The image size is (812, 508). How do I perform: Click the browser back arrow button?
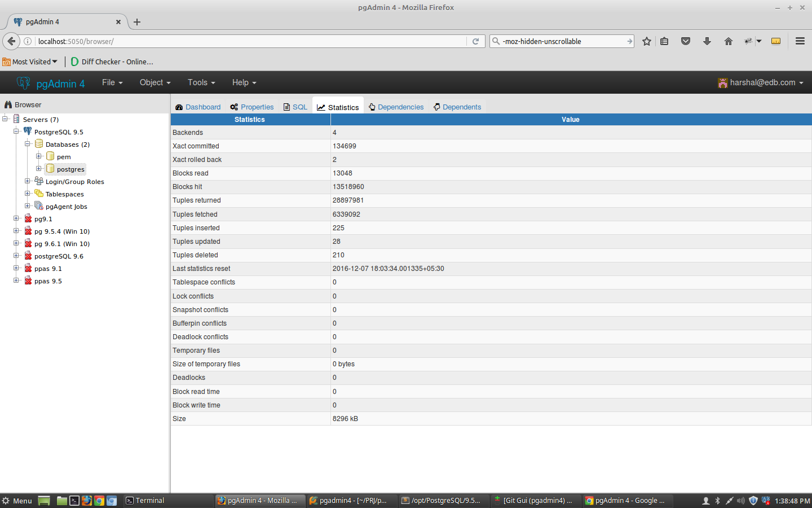coord(11,41)
